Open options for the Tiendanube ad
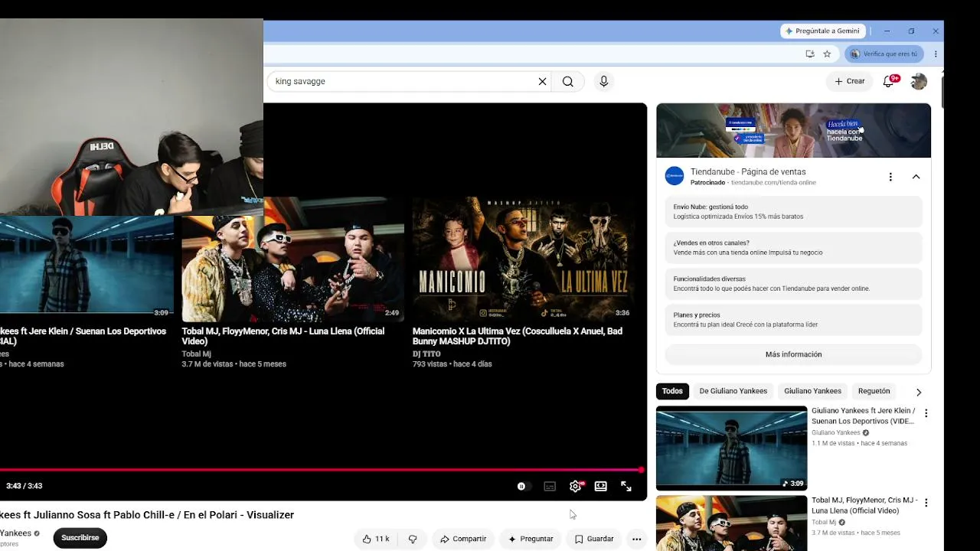The image size is (980, 551). tap(890, 177)
